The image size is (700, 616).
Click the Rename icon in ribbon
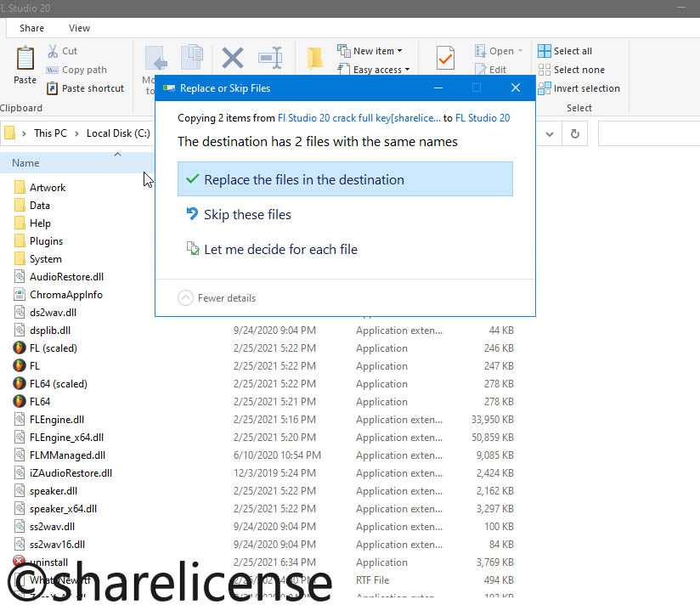coord(270,58)
